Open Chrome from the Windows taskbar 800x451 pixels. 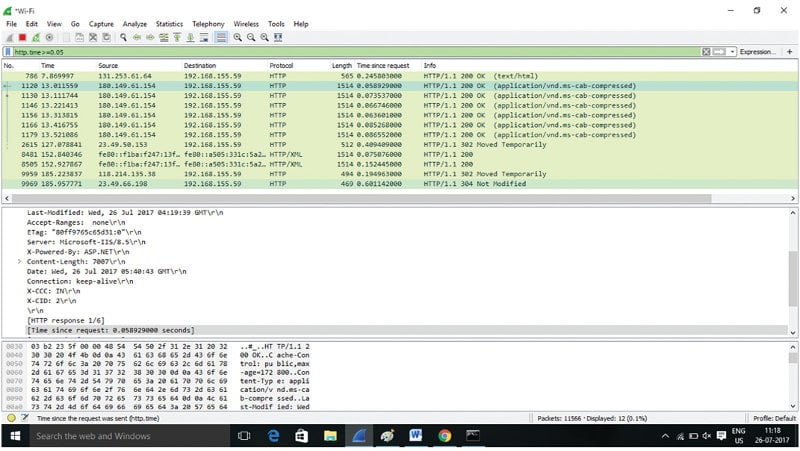tap(444, 437)
